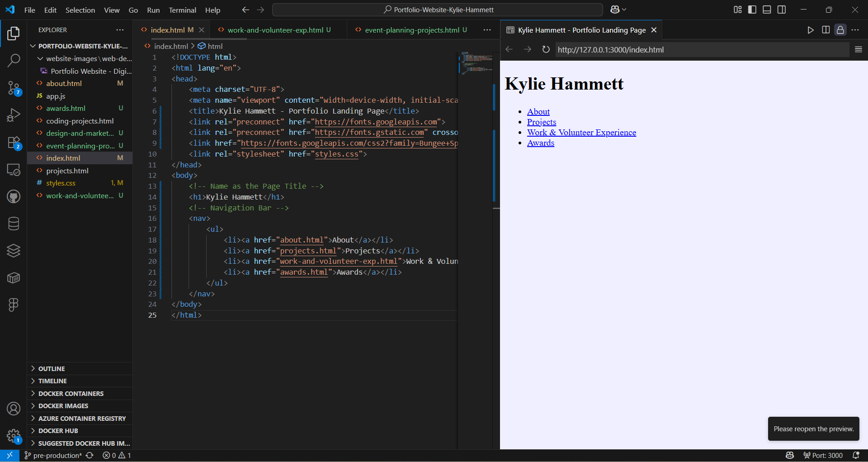Viewport: 868px width, 462px height.
Task: Open the Figma-like icon at activity bar bottom
Action: [x=14, y=305]
